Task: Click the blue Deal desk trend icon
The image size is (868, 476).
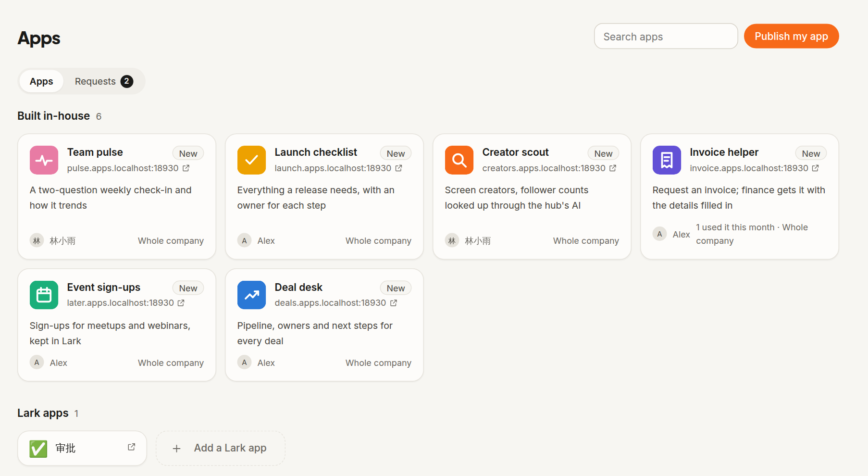Action: 251,295
